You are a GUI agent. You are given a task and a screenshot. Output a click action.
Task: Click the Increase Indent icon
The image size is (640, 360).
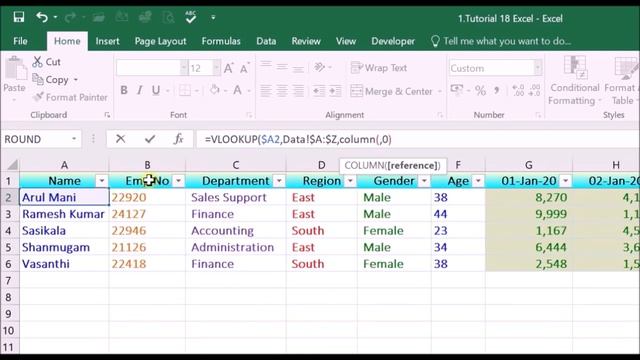click(335, 91)
